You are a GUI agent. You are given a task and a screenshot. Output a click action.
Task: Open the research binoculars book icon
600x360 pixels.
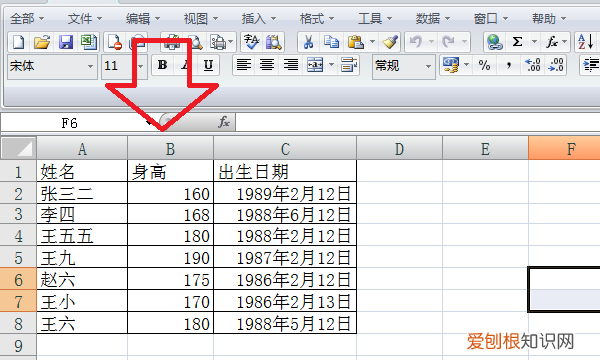pyautogui.click(x=274, y=42)
